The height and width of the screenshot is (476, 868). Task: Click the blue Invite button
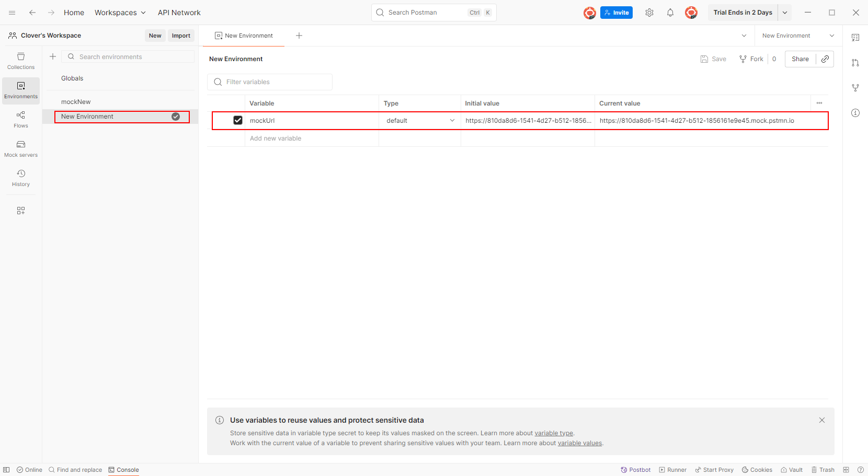[616, 13]
